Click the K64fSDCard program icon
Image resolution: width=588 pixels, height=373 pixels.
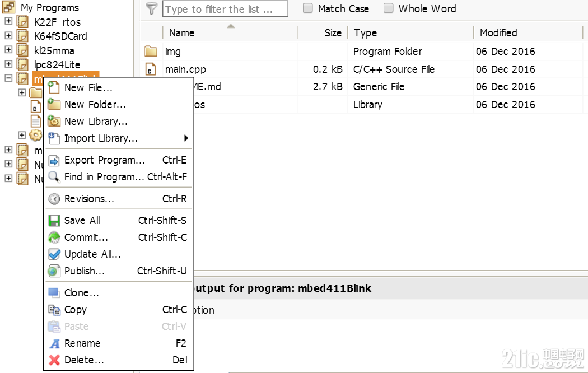pos(22,36)
